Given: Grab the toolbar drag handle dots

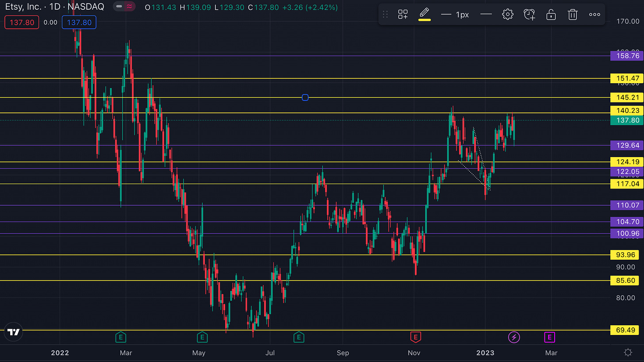Looking at the screenshot, I should click(385, 15).
